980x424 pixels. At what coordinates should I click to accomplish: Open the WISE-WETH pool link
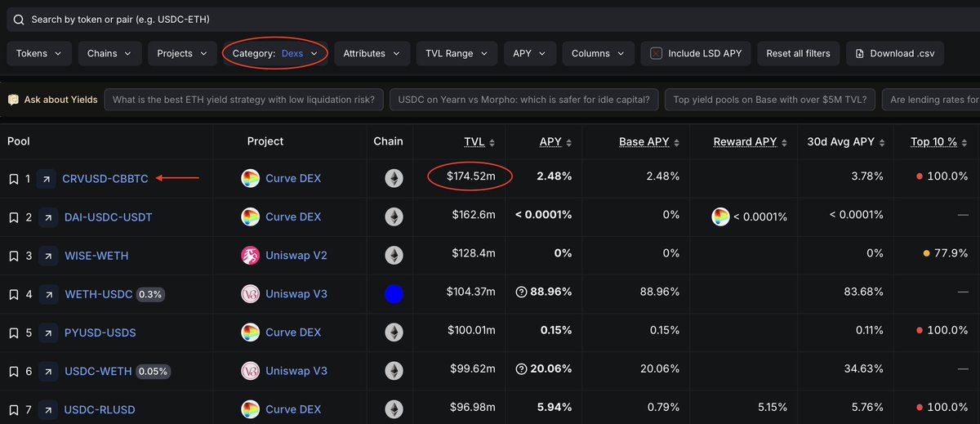(96, 256)
